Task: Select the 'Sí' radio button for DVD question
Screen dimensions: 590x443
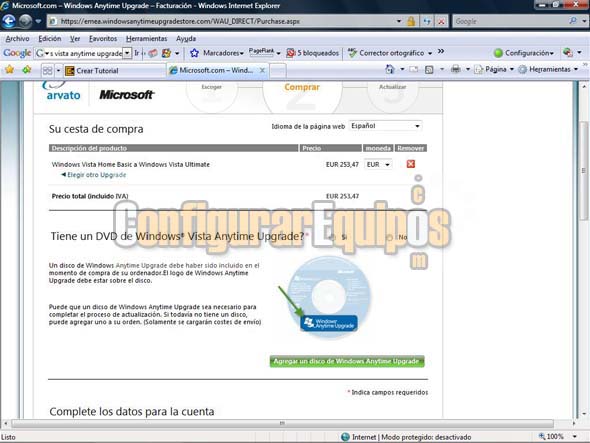Action: point(332,237)
